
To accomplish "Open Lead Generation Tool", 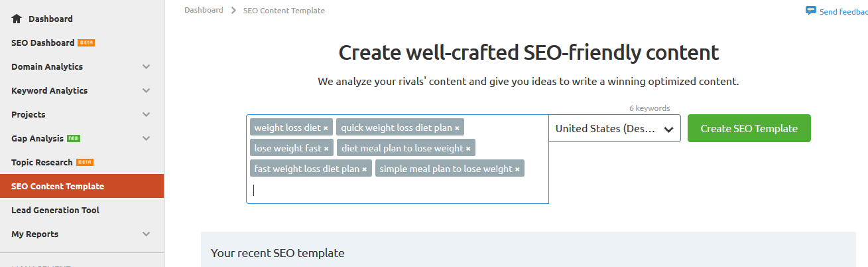I will (55, 210).
